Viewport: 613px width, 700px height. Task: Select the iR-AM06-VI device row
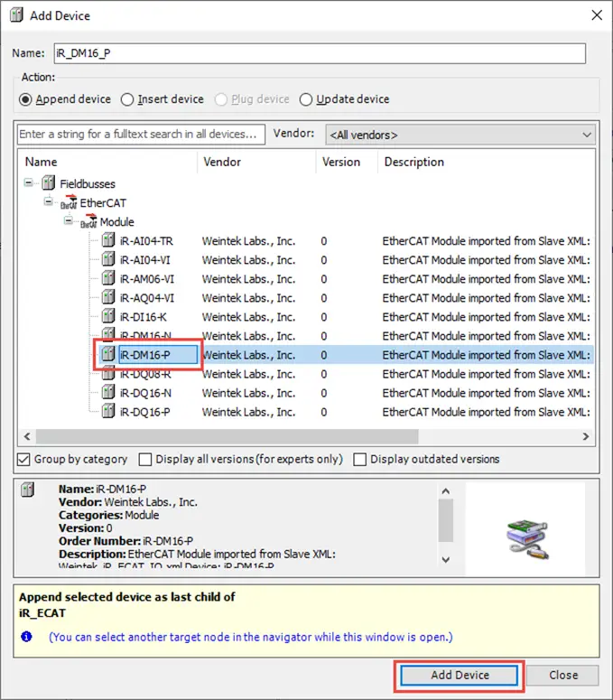(306, 279)
